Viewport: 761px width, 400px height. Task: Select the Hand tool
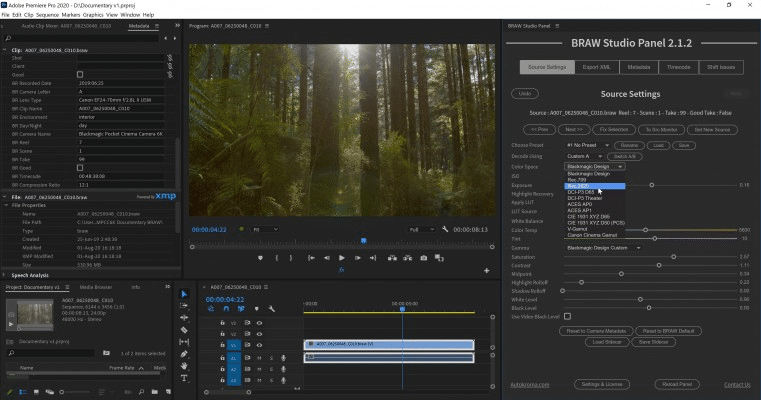pos(184,365)
